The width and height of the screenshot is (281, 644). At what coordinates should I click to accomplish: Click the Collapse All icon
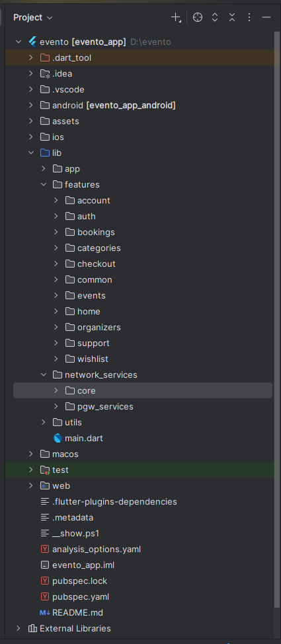click(232, 17)
